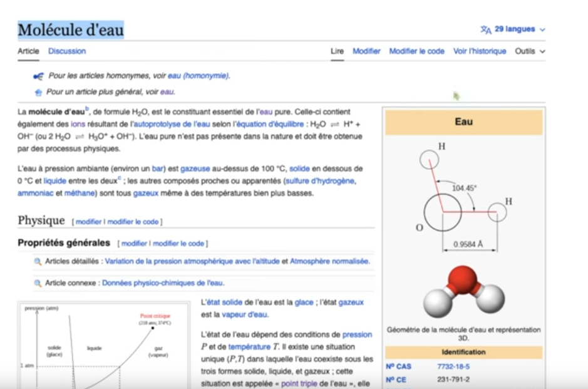Viewport: 588px width, 389px height.
Task: Switch to the Discussion tab
Action: (x=67, y=51)
